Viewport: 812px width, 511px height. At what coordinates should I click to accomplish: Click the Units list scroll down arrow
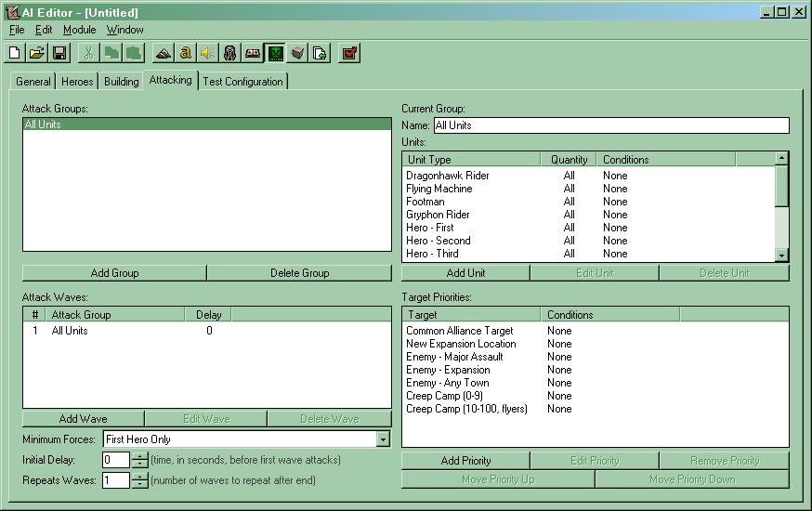point(781,255)
